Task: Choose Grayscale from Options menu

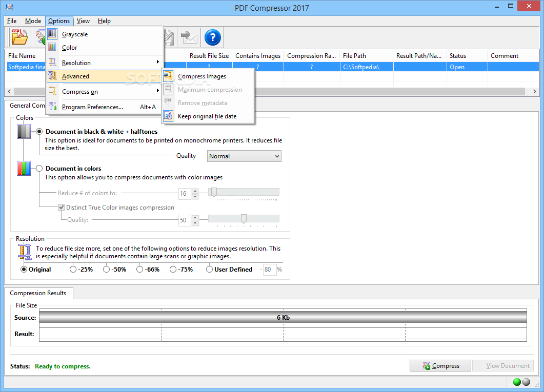Action: [105, 34]
